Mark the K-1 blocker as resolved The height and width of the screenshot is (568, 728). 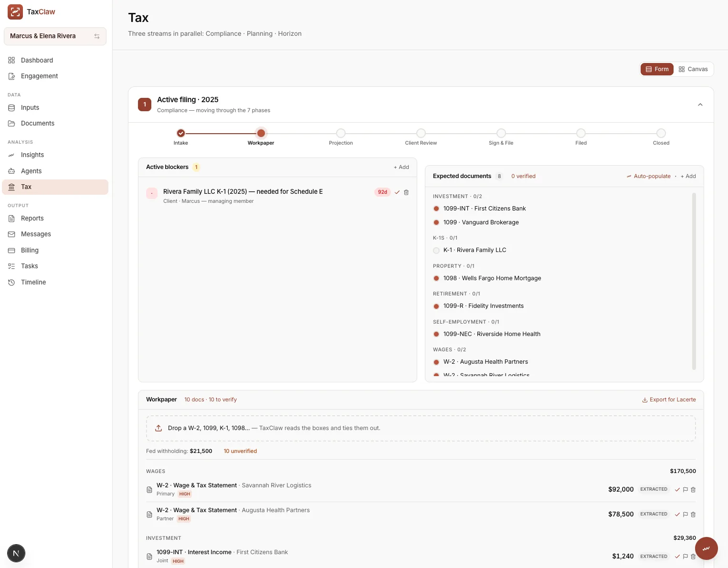pos(397,192)
